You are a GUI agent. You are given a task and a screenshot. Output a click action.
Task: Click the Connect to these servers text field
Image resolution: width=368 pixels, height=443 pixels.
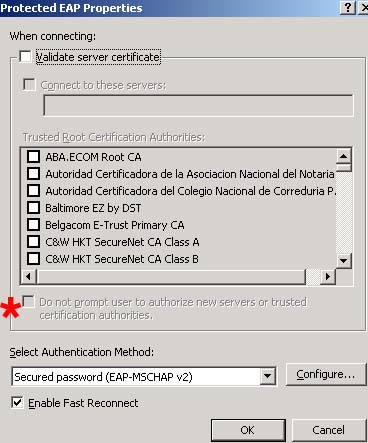pyautogui.click(x=198, y=105)
